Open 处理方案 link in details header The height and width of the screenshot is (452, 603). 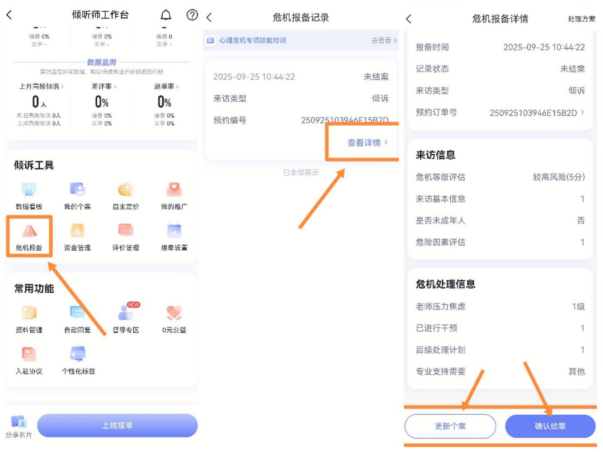[581, 18]
